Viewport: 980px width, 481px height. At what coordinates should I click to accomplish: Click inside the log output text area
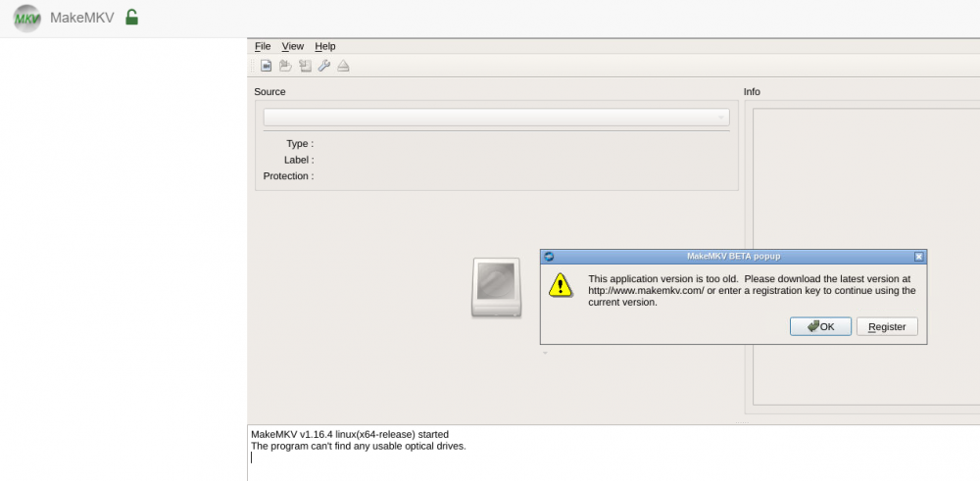pyautogui.click(x=613, y=453)
